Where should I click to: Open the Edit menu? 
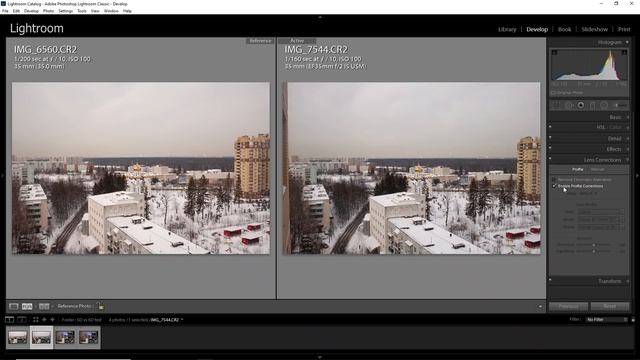pos(16,11)
